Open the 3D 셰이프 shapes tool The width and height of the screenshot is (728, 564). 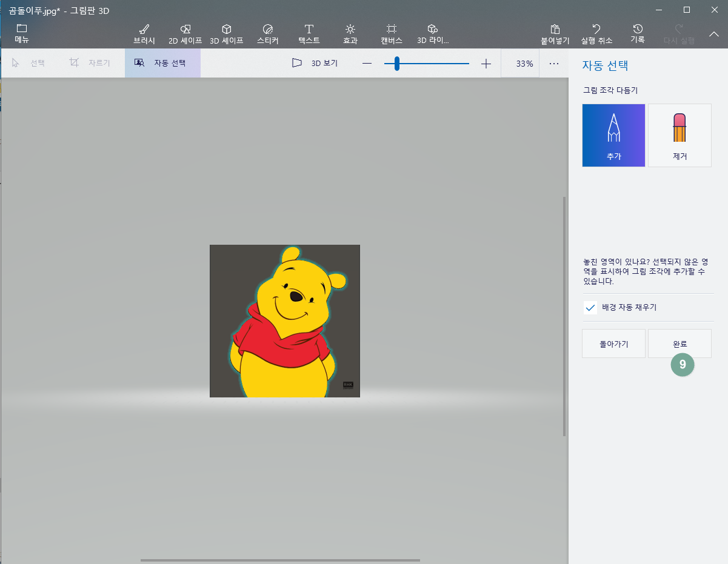(227, 35)
